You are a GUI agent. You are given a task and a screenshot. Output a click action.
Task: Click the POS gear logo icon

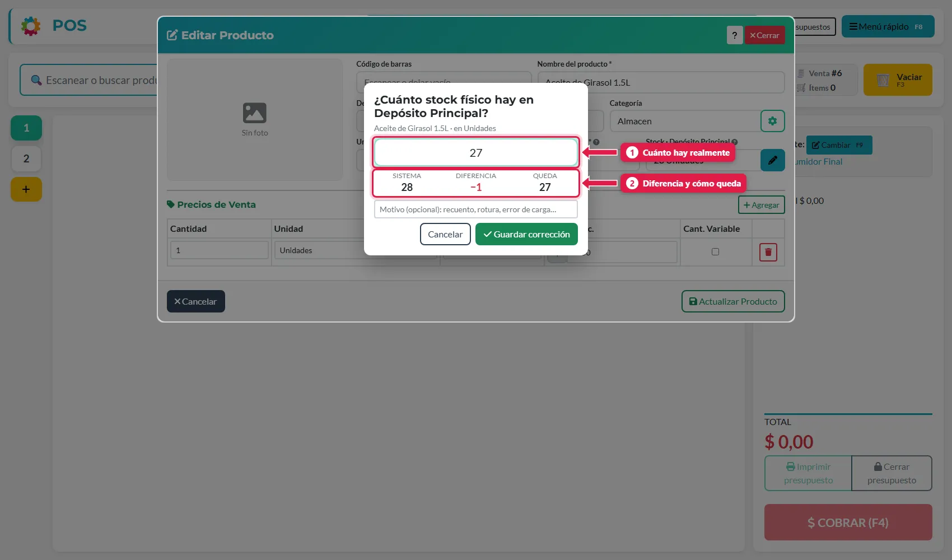click(x=31, y=26)
